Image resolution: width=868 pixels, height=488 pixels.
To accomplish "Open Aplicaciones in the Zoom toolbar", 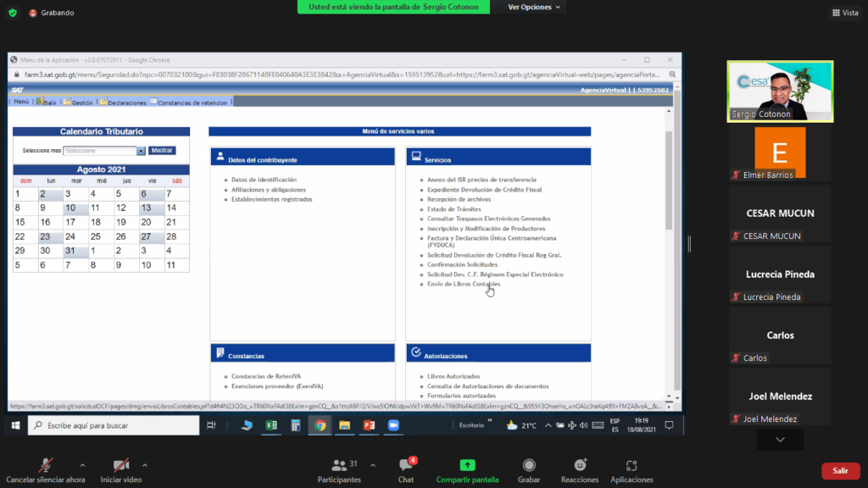I will 632,466.
